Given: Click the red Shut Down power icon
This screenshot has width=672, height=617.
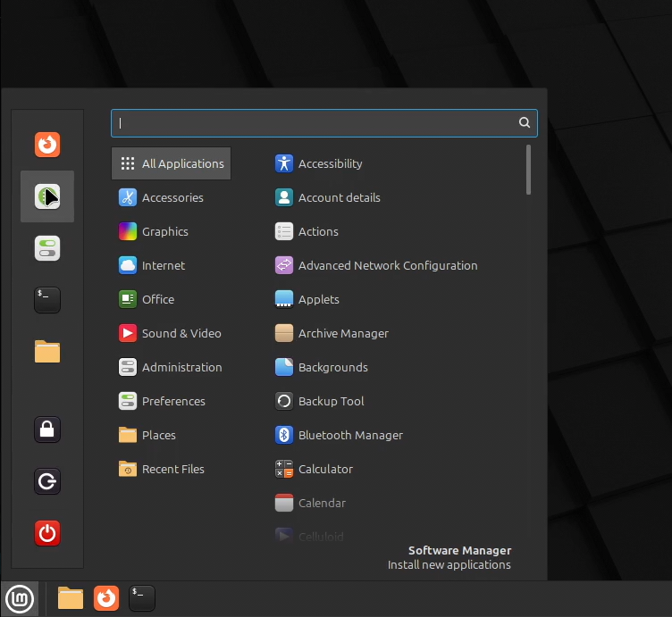Looking at the screenshot, I should (x=47, y=533).
